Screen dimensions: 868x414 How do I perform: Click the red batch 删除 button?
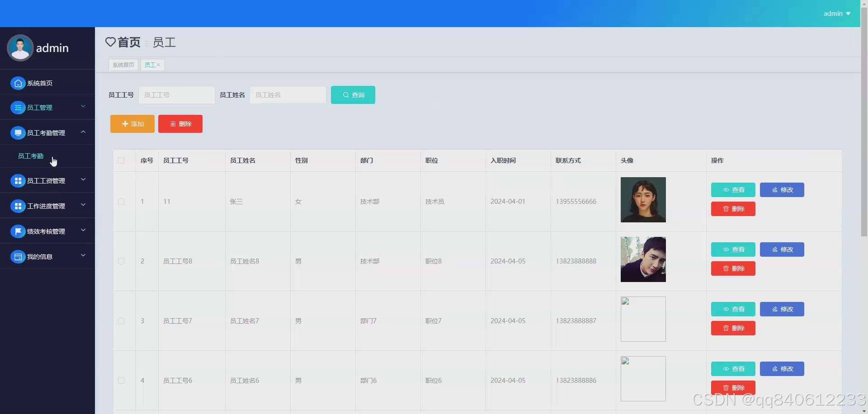pyautogui.click(x=180, y=124)
